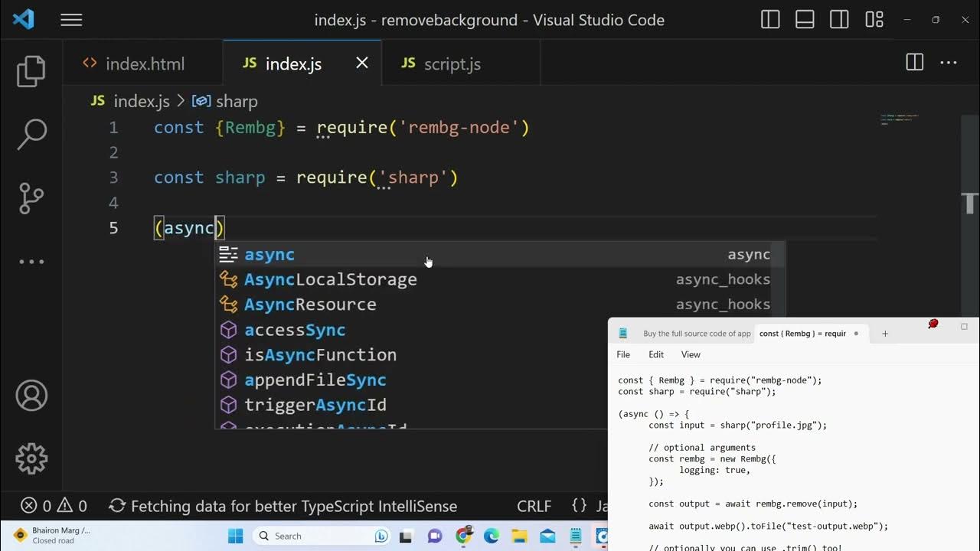
Task: Open the Manage gear menu
Action: coord(31,458)
